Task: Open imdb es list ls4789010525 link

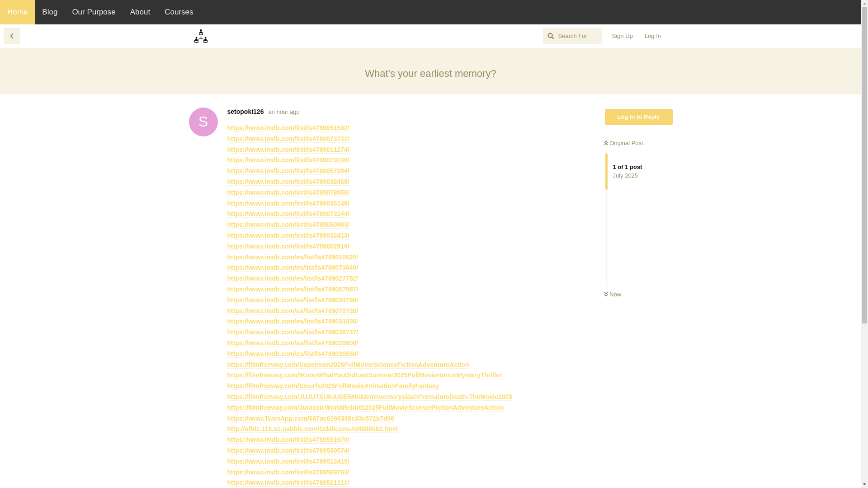Action: 292,258
